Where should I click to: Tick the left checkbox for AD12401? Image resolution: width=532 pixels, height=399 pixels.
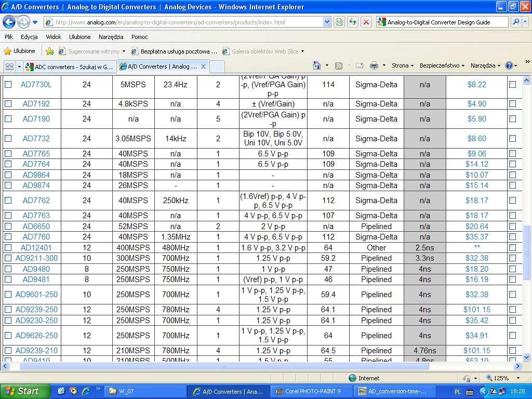point(8,247)
